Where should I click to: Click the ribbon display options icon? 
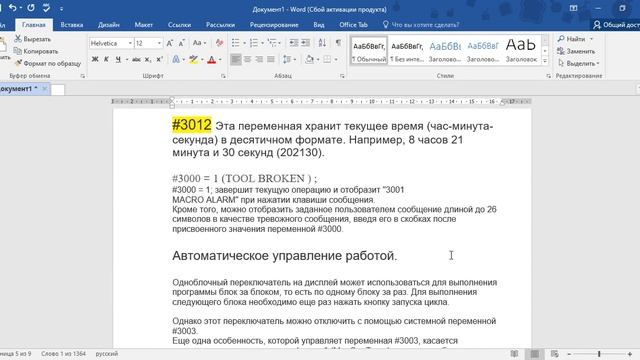pyautogui.click(x=573, y=8)
